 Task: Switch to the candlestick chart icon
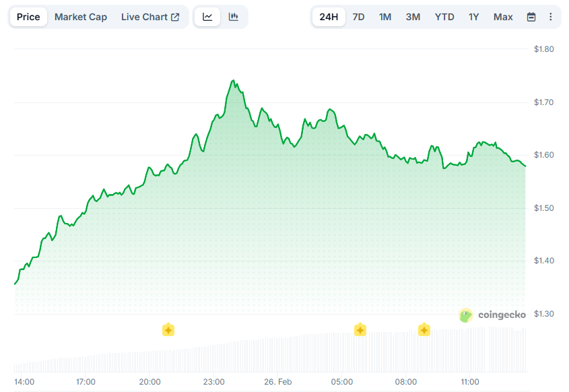[234, 16]
